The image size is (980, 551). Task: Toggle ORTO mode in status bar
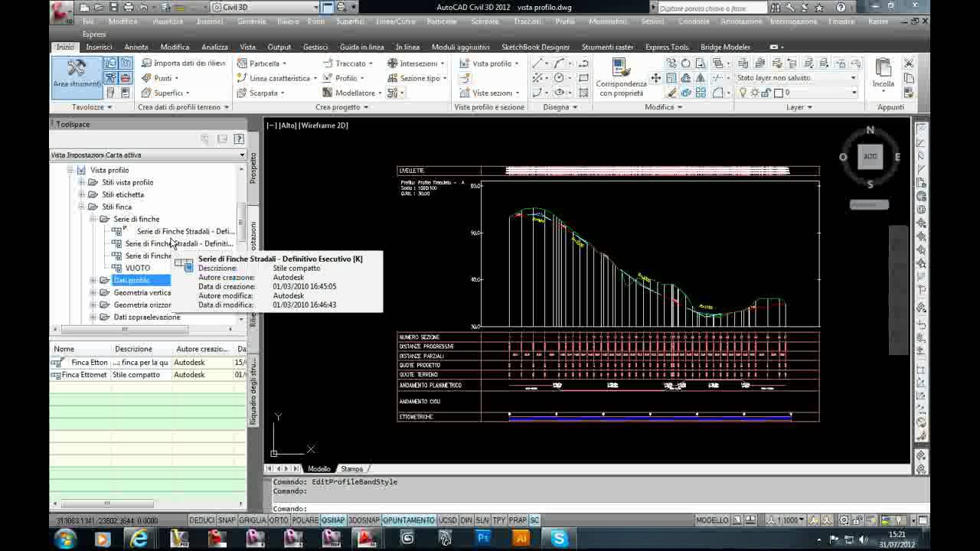[279, 520]
